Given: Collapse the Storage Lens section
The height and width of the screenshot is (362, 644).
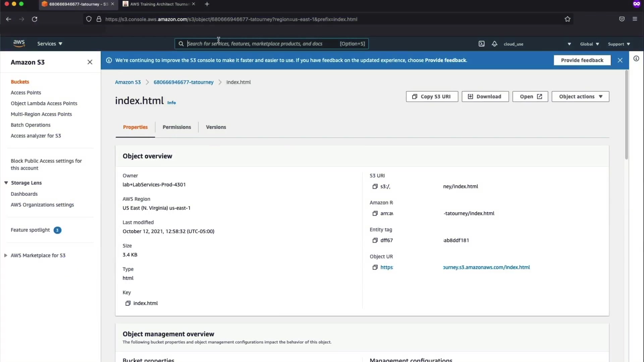Looking at the screenshot, I should click(6, 183).
